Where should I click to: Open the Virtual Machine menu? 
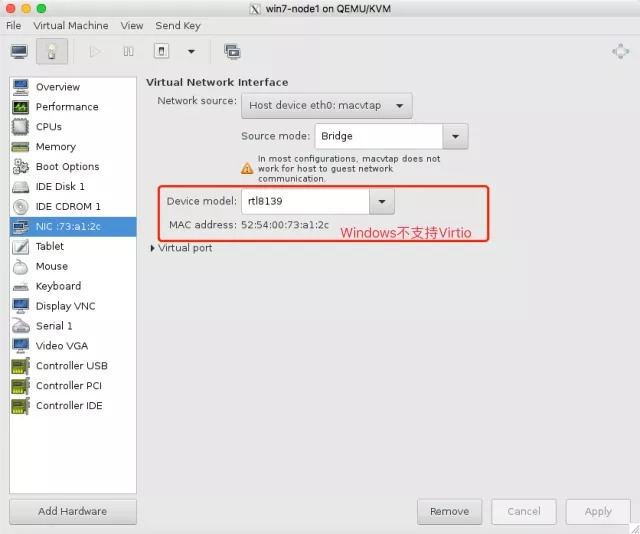(x=69, y=25)
